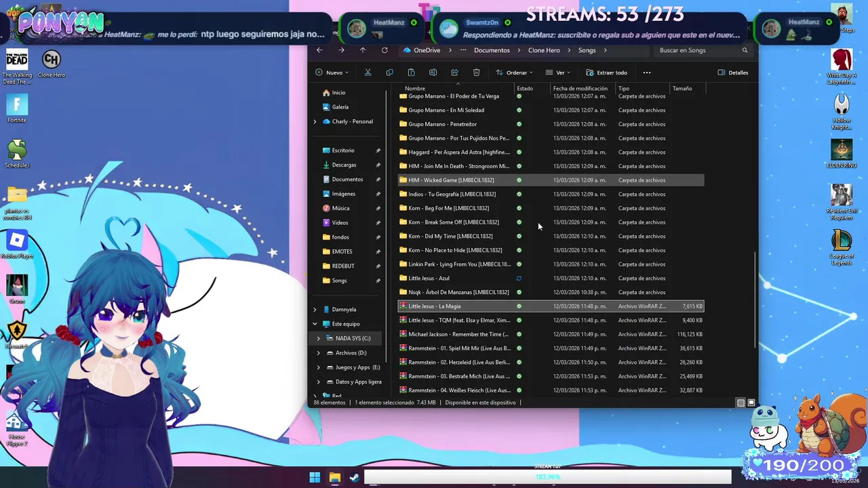
Task: Open the three-dot more options menu
Action: [x=647, y=73]
